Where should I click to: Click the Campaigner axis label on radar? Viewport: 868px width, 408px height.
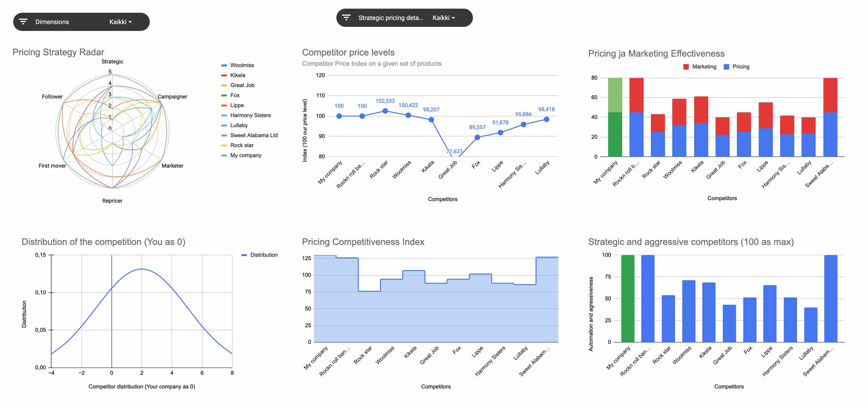172,97
